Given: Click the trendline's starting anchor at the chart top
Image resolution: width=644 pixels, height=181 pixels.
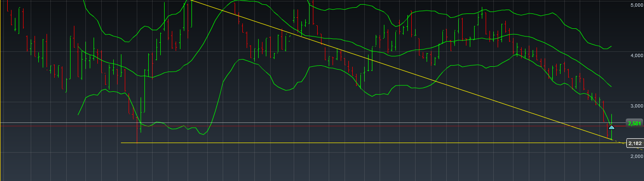Looking at the screenshot, I should tap(191, 1).
